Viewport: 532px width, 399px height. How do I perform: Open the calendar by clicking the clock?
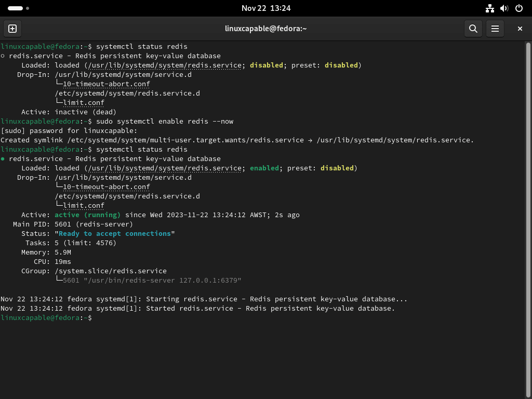click(x=266, y=8)
